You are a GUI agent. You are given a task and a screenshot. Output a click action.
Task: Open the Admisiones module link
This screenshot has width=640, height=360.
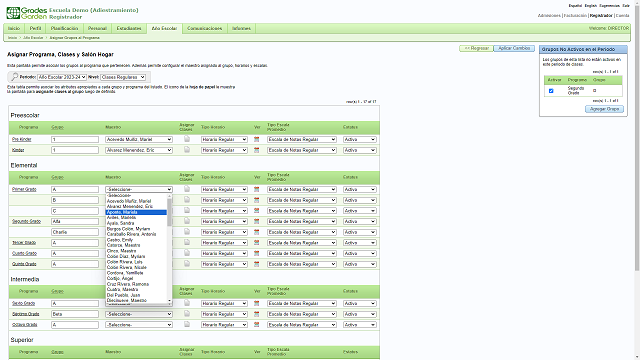549,16
